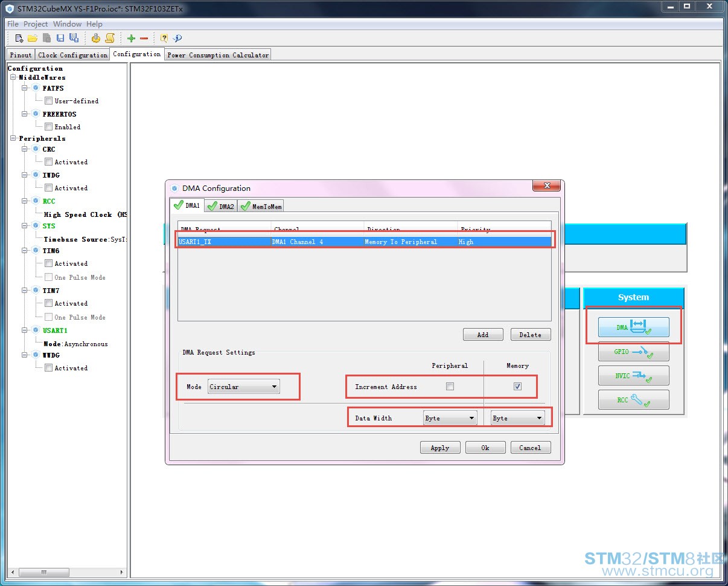
Task: Collapse the RCC tree expander
Action: tap(25, 201)
